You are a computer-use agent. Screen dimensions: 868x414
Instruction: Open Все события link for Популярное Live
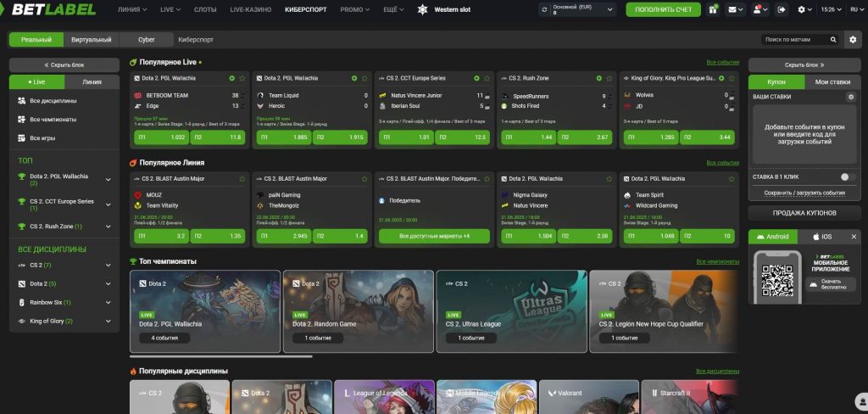(x=722, y=63)
